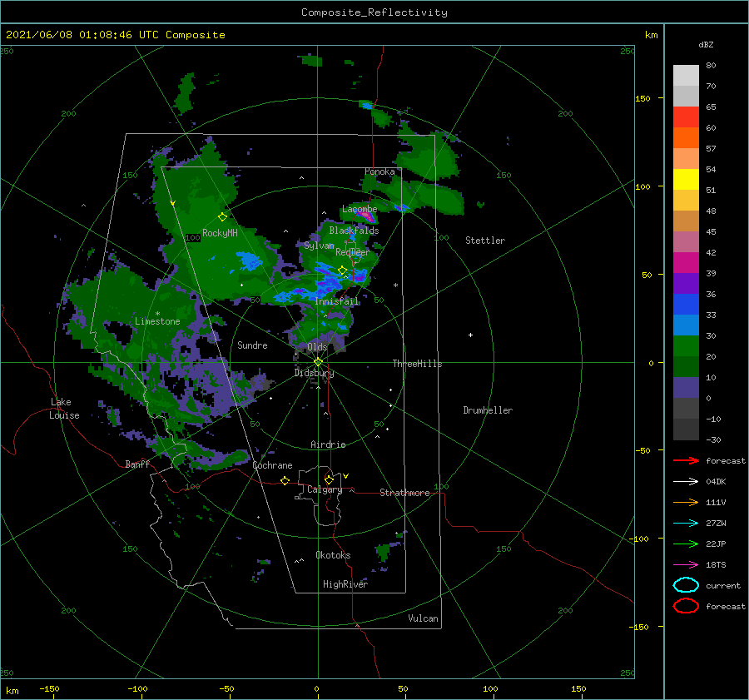Select the Sundre label

point(252,345)
